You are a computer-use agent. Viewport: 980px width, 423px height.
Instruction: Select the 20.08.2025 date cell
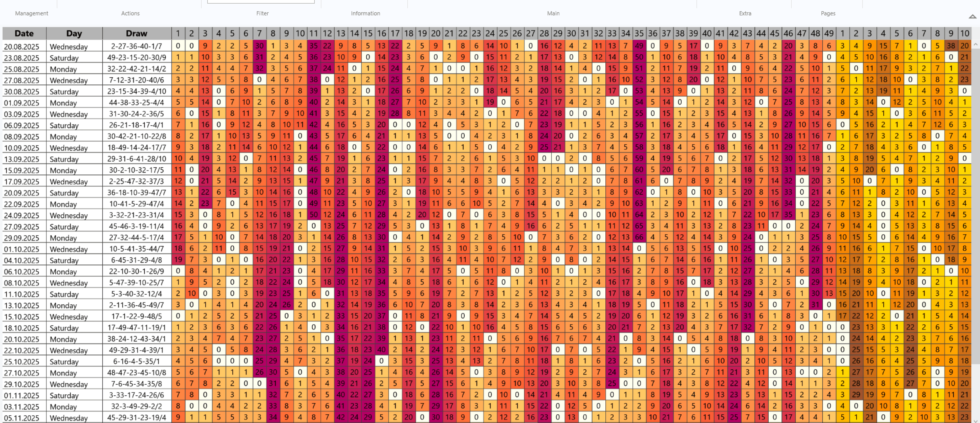click(x=24, y=46)
